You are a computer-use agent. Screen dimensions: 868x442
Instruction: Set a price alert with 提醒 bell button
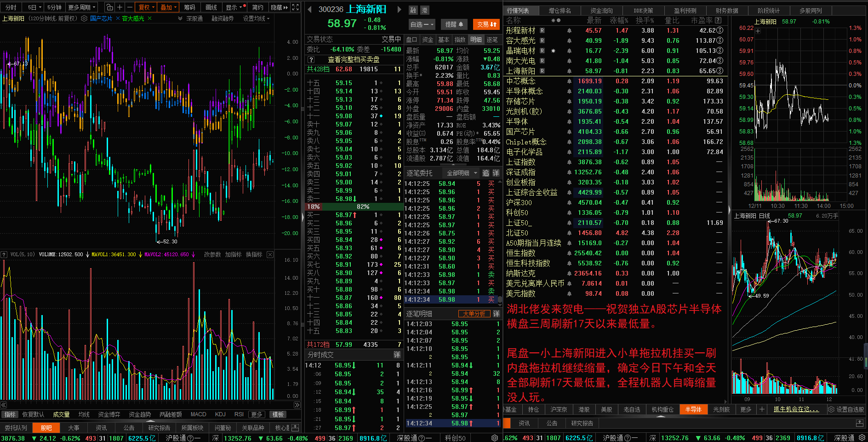point(454,24)
